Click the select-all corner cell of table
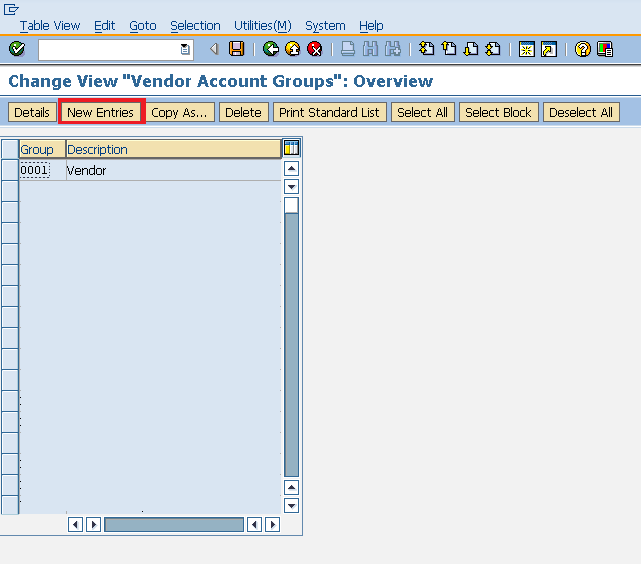The width and height of the screenshot is (641, 564). 10,149
